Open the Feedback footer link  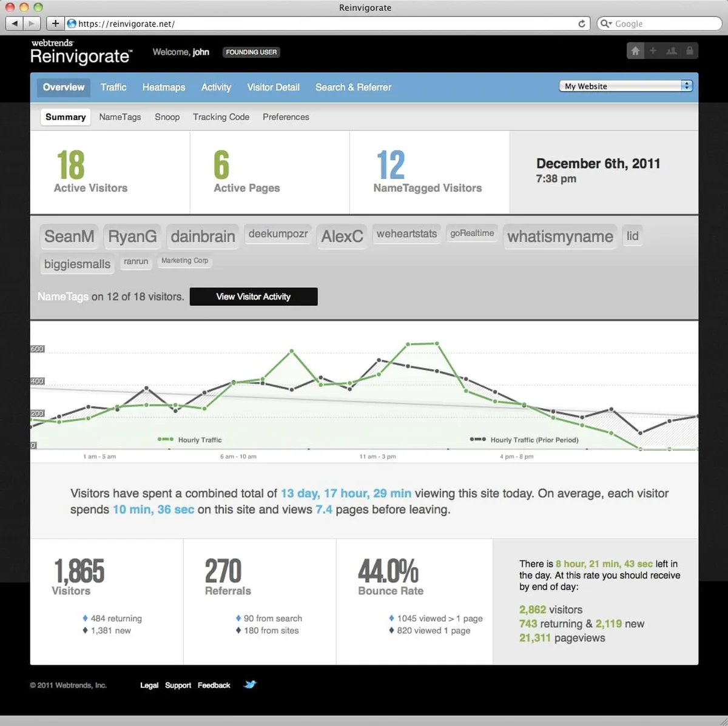(214, 685)
